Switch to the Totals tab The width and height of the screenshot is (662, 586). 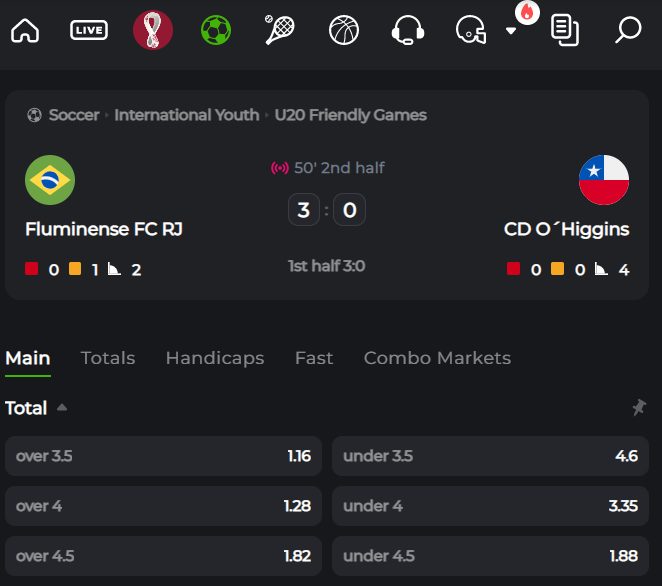point(108,358)
